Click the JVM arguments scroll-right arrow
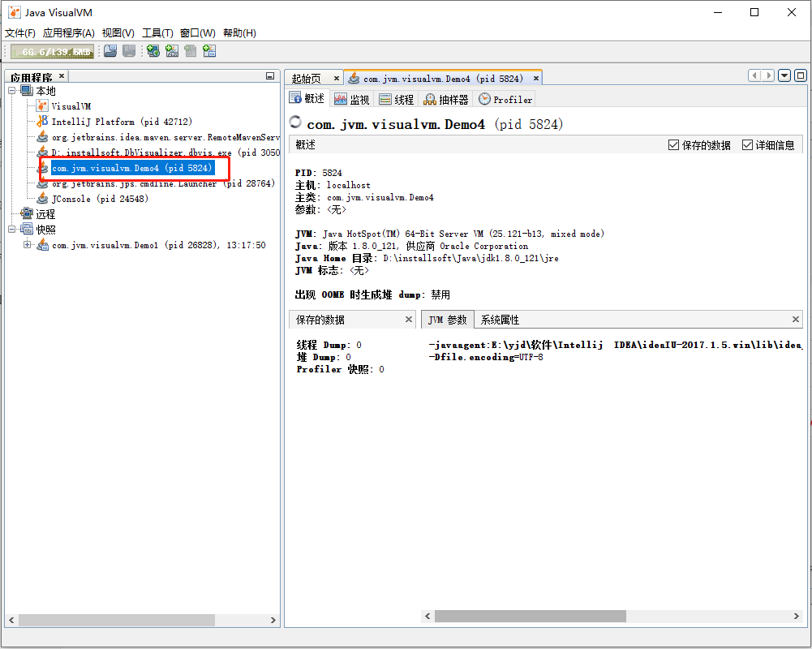 (x=797, y=616)
